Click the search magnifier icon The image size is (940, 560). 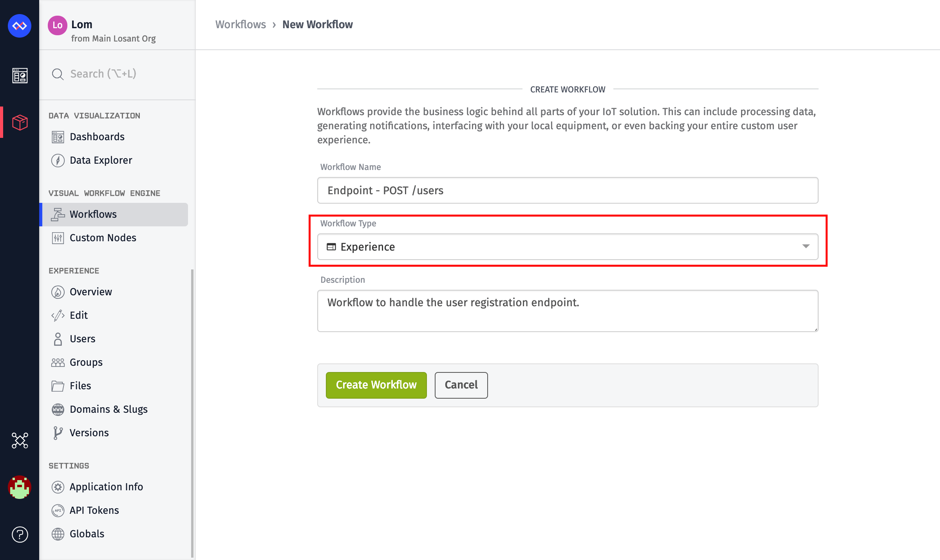click(x=58, y=74)
